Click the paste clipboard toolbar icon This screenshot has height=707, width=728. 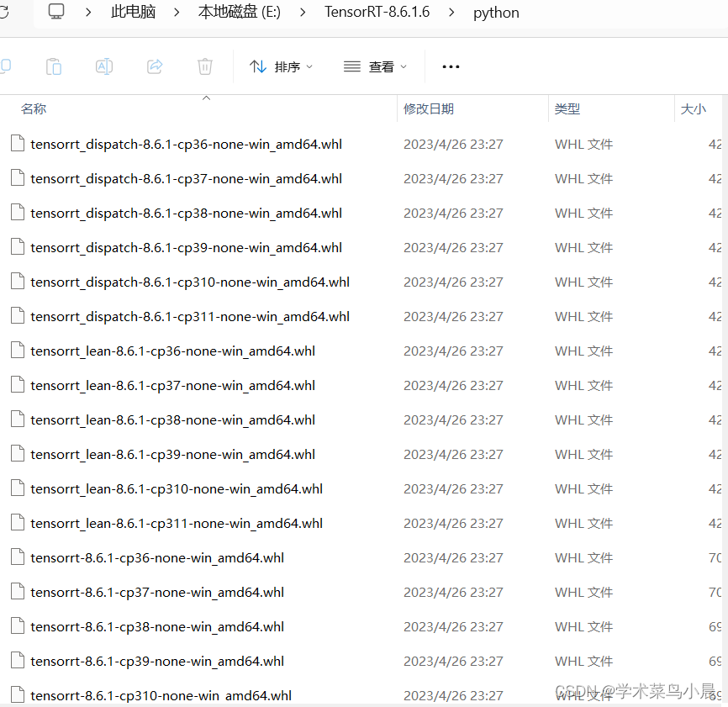54,66
